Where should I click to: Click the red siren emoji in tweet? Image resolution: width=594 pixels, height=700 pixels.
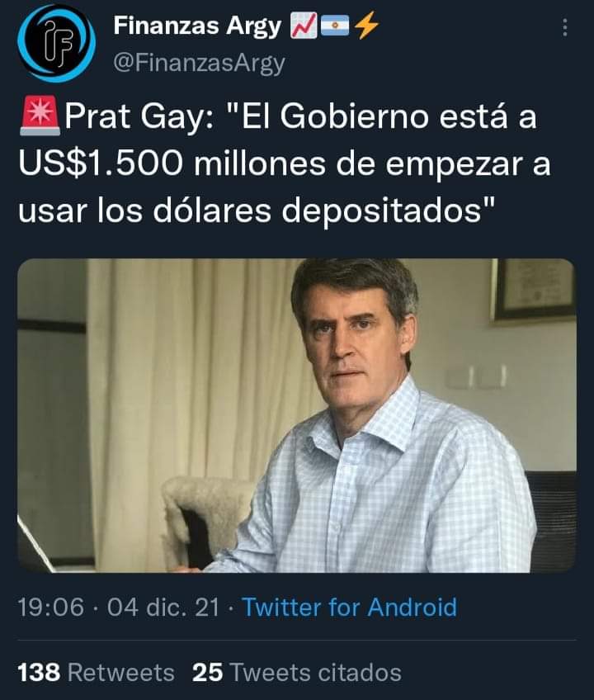40,116
